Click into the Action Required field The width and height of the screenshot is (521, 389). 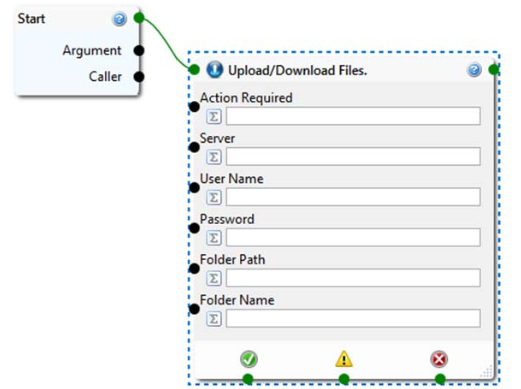click(353, 116)
